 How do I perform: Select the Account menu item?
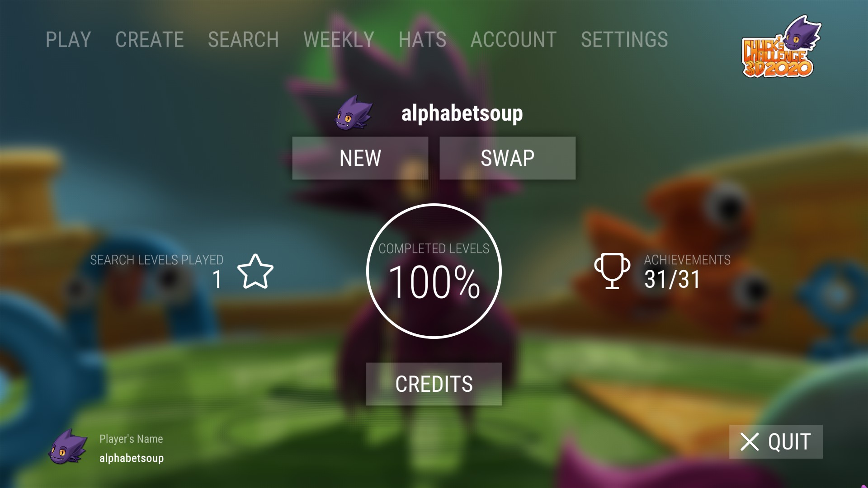click(514, 40)
